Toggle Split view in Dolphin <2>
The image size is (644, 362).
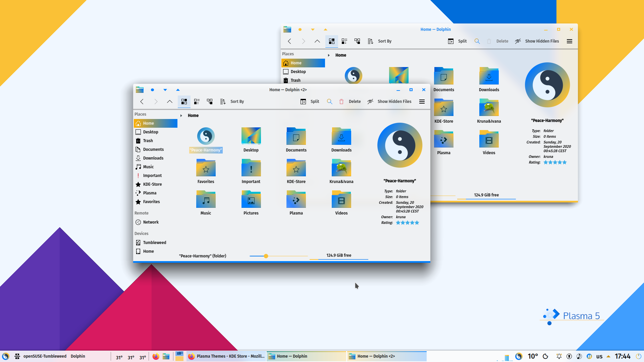(x=310, y=102)
